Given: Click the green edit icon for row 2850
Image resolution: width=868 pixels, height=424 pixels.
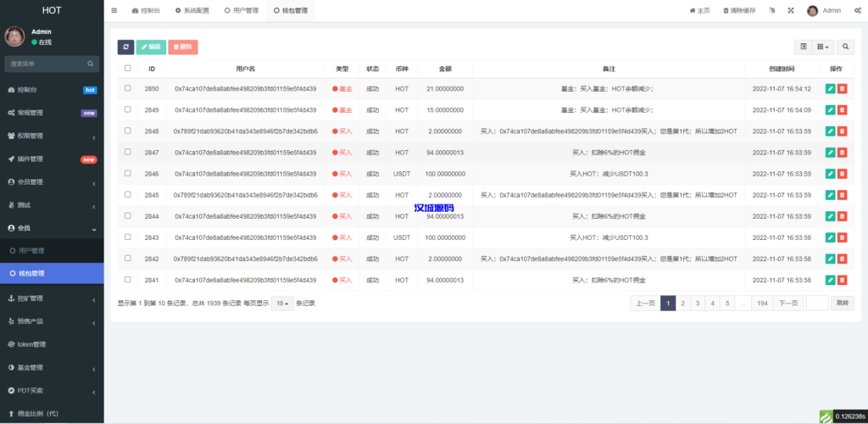Looking at the screenshot, I should [x=830, y=88].
